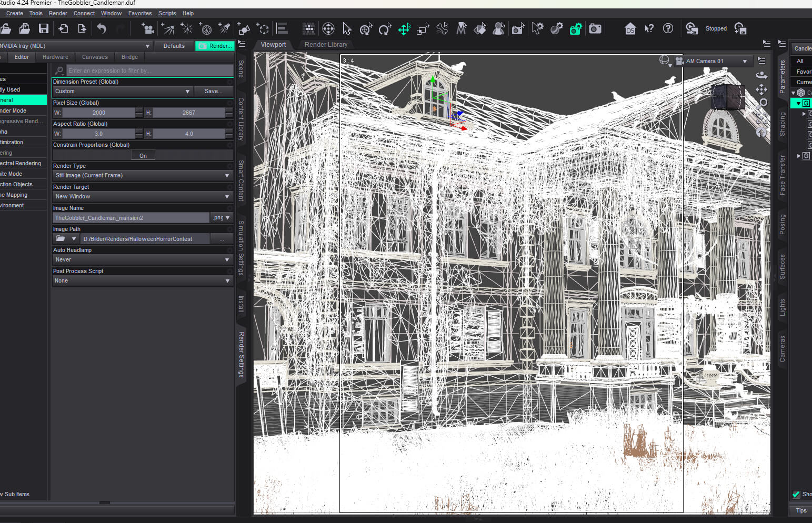Select the Rotate tool icon
The height and width of the screenshot is (523, 812).
[x=385, y=28]
